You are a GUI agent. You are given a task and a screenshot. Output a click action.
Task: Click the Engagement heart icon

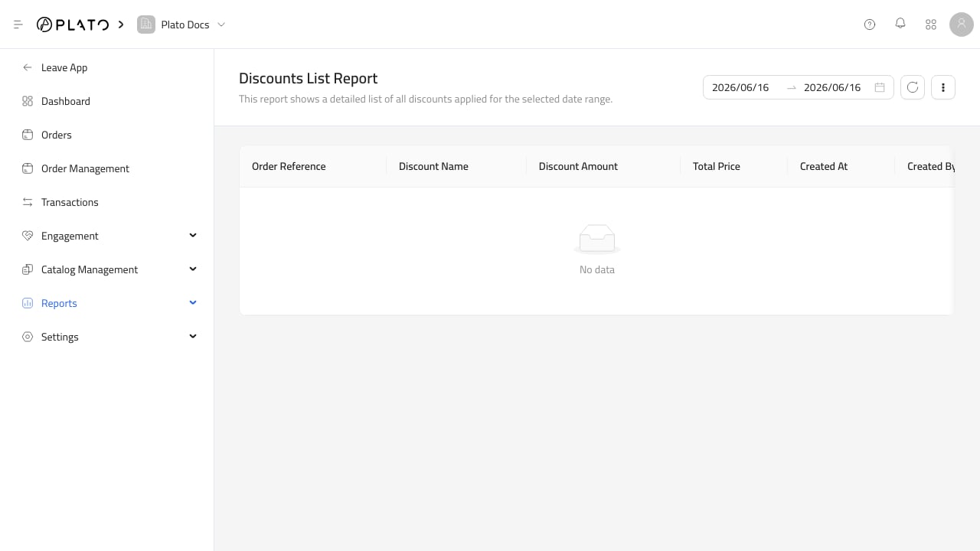[x=28, y=236]
